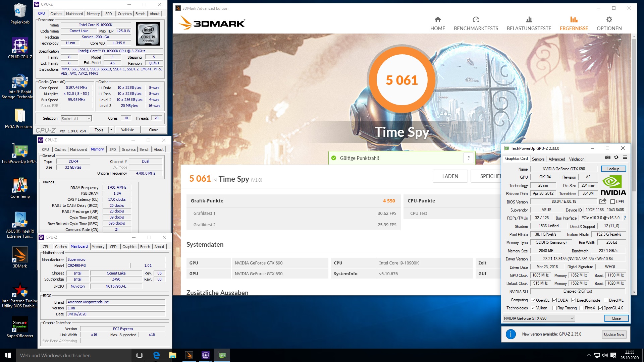
Task: Open Task View on the taskbar
Action: point(140,355)
